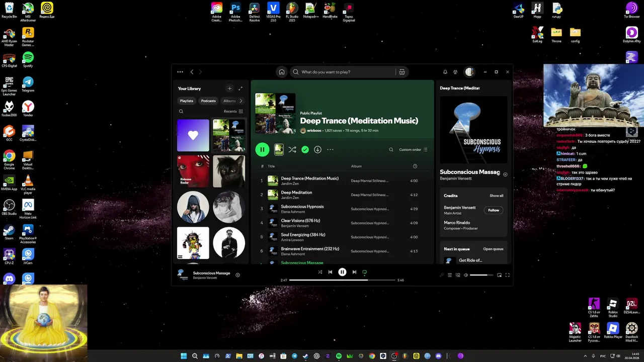The image size is (644, 362).
Task: Open Spotify three-dot app menu at top left
Action: click(180, 72)
